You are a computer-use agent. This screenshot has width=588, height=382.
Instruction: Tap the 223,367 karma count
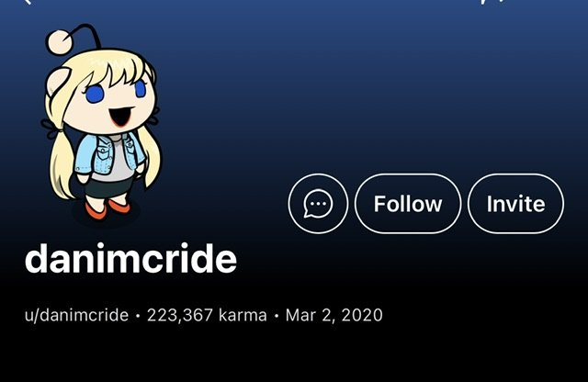coord(207,315)
